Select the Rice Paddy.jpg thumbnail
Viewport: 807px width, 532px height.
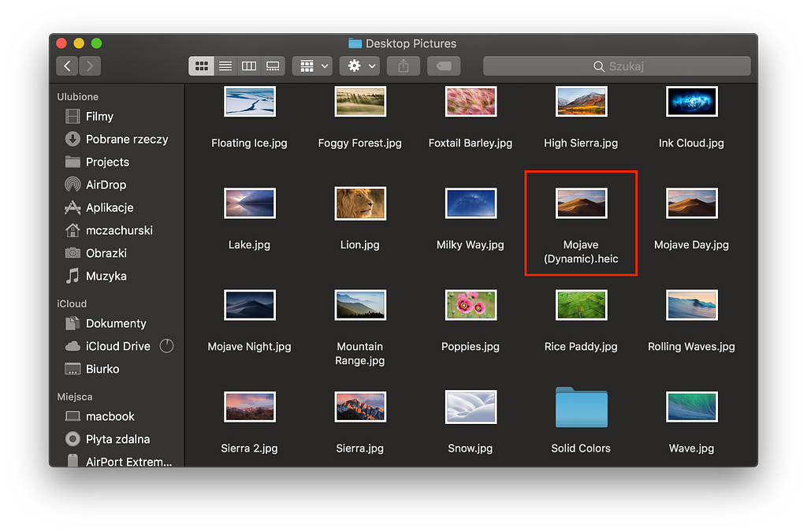[x=582, y=305]
